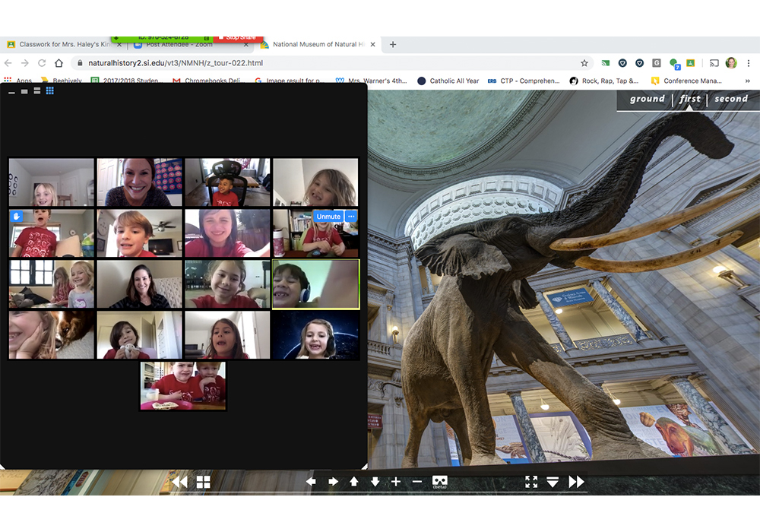The image size is (760, 532).
Task: Expand the bookmarks overflow chevron
Action: 747,81
